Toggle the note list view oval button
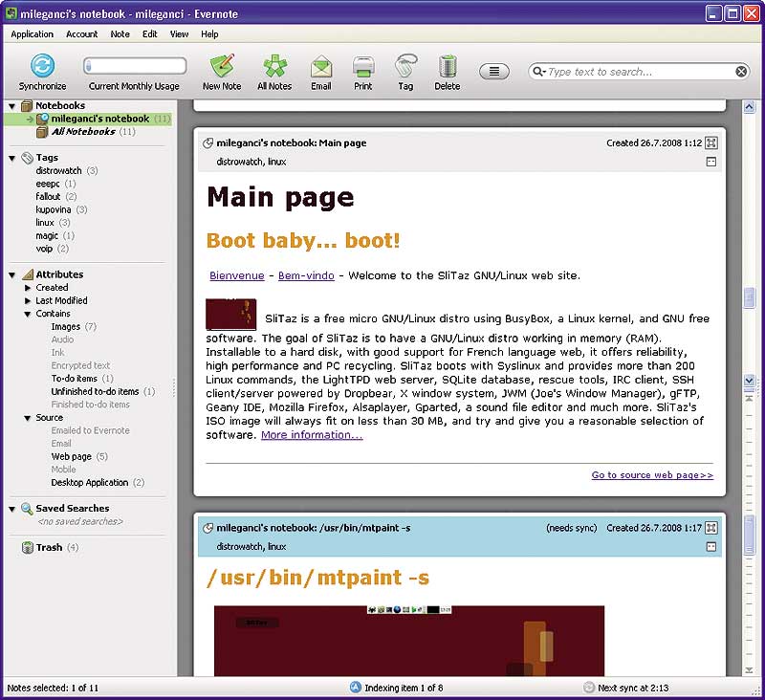Screen dimensions: 765x700 click(494, 72)
